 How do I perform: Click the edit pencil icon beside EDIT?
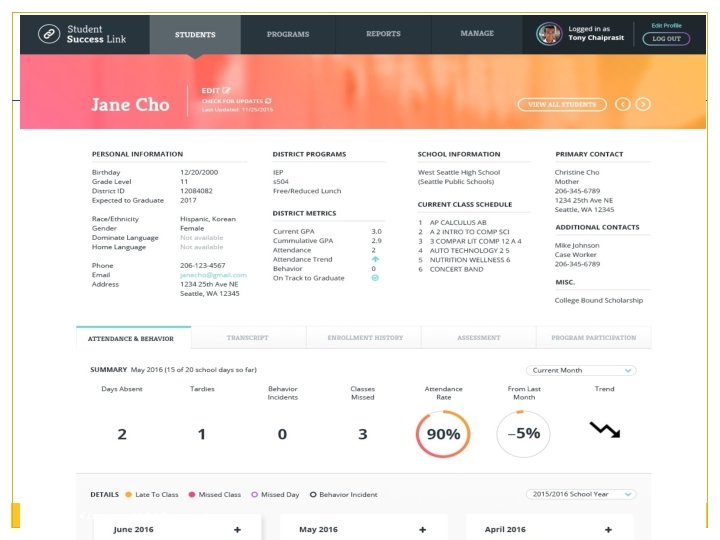coord(226,90)
